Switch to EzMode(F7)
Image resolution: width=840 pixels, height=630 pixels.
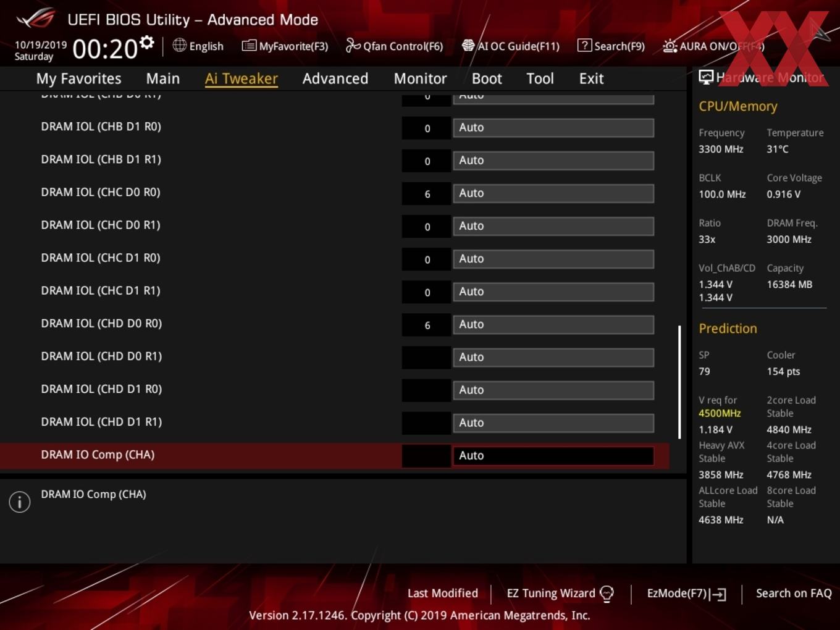pyautogui.click(x=686, y=594)
